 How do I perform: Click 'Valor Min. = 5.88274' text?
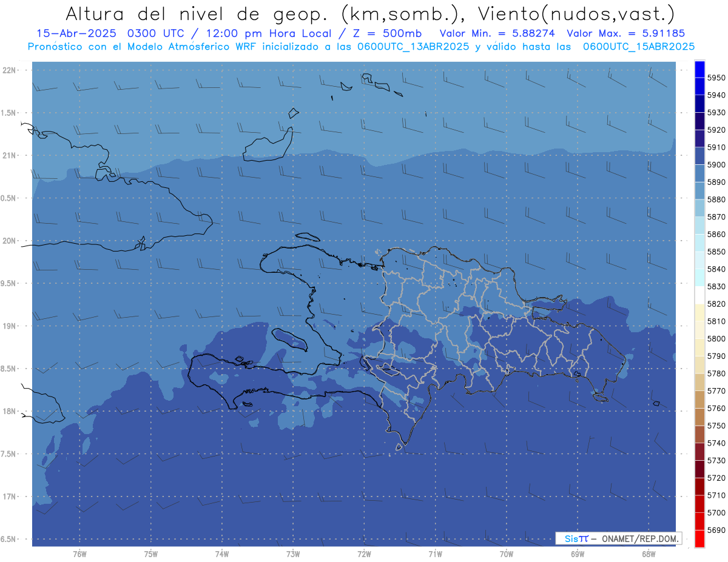pos(497,33)
